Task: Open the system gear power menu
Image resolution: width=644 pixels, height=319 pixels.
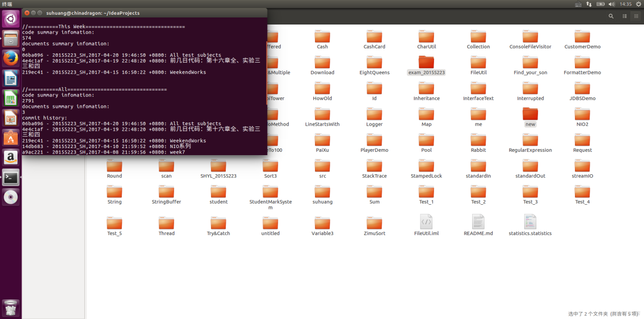Action: (637, 4)
